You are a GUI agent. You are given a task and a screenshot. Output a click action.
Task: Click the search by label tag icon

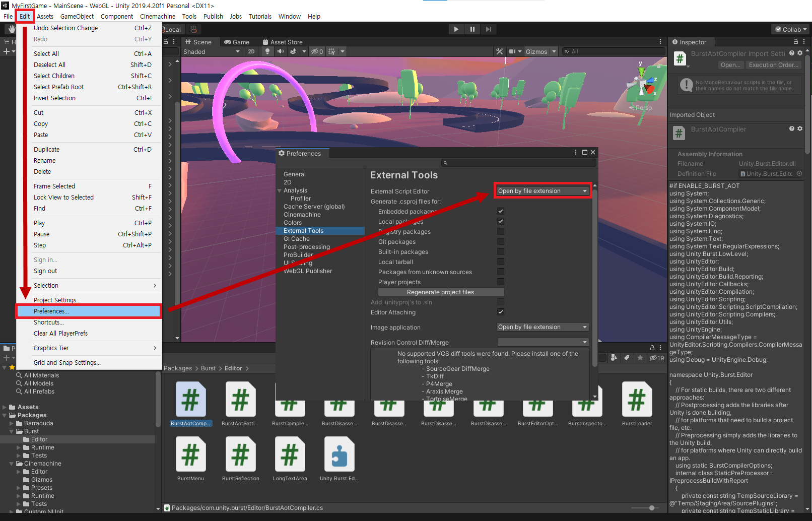[x=627, y=358]
